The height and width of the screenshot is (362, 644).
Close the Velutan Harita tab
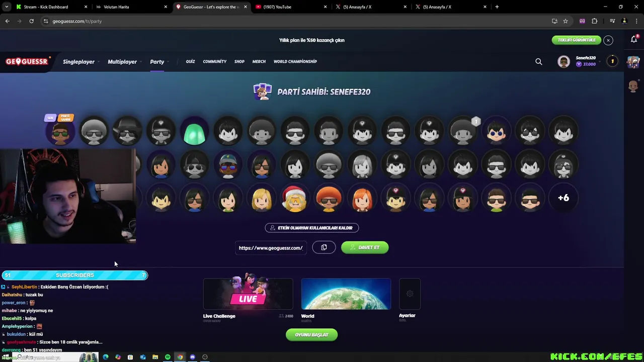point(166,7)
